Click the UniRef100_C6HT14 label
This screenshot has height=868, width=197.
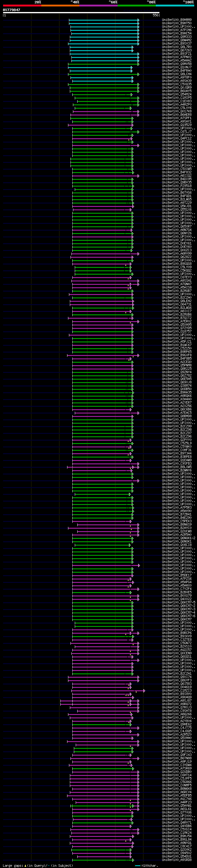(177, 775)
